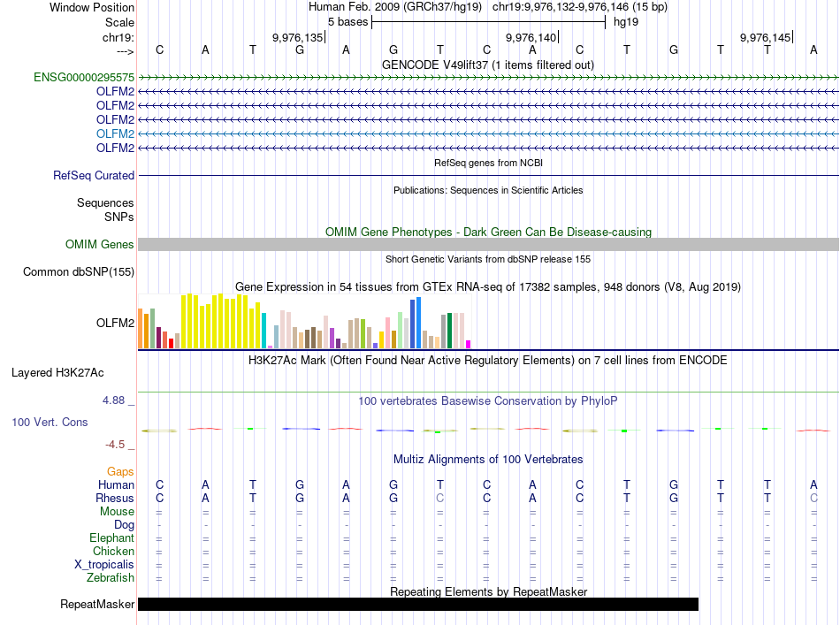840x625 pixels.
Task: Click the Mouse species row label
Action: tap(117, 512)
